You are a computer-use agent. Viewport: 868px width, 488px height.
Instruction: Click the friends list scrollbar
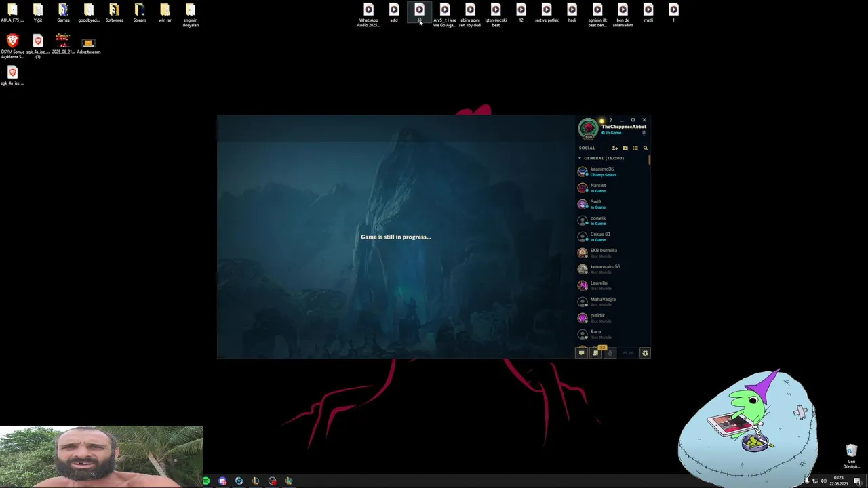point(649,159)
